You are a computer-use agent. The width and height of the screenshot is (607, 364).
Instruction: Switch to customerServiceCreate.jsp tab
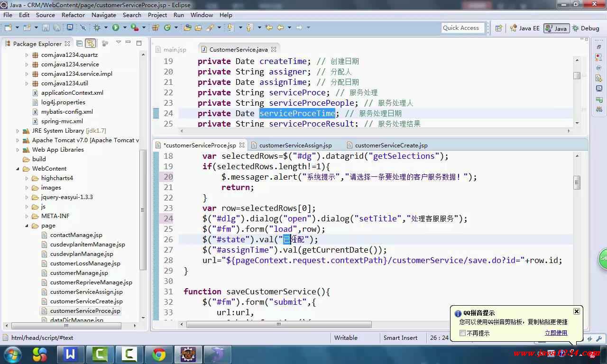pos(386,145)
